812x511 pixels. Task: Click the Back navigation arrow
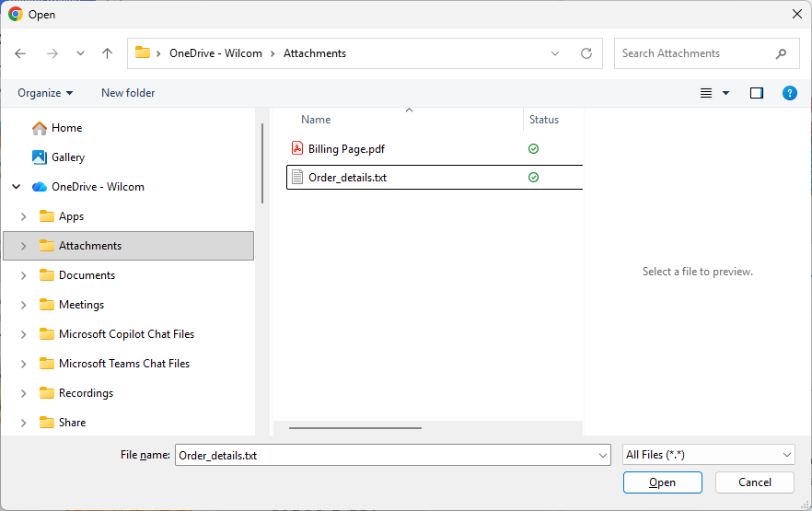tap(20, 53)
